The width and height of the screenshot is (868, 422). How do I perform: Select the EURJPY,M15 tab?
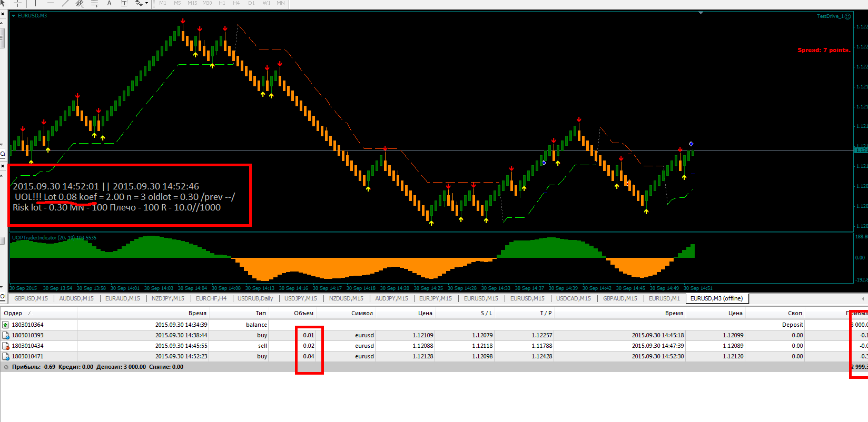[x=436, y=298]
